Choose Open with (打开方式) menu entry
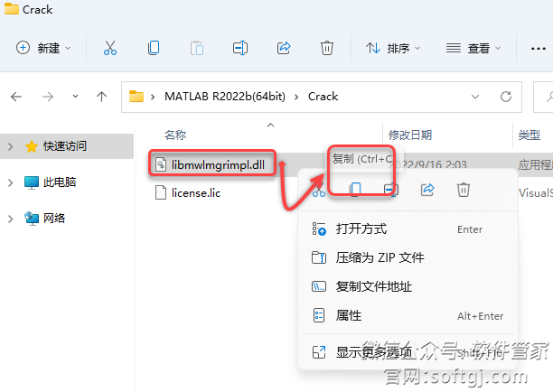 pos(408,229)
